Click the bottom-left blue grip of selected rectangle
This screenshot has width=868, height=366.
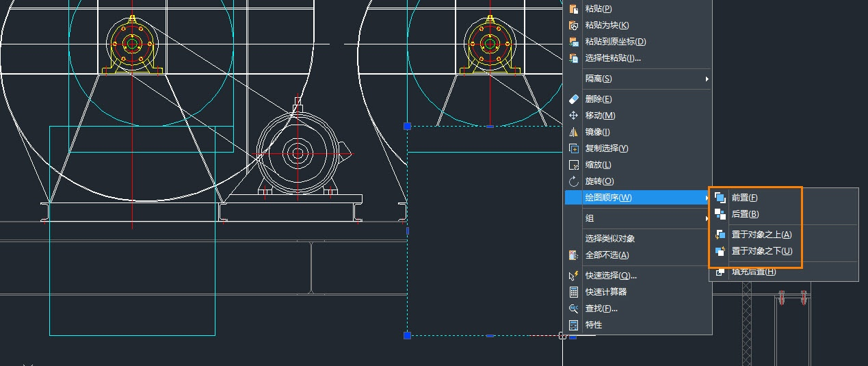tap(407, 335)
